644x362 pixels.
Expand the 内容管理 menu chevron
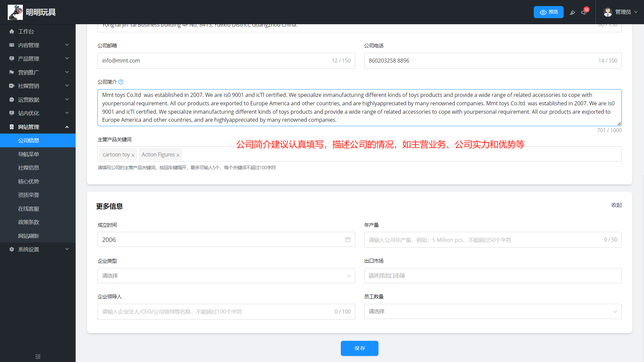point(67,45)
